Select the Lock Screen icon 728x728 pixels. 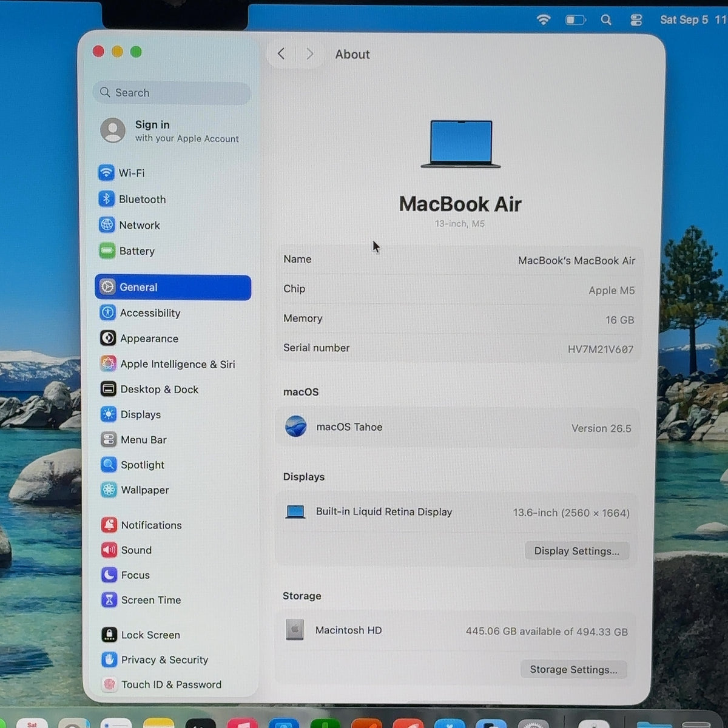click(x=109, y=635)
